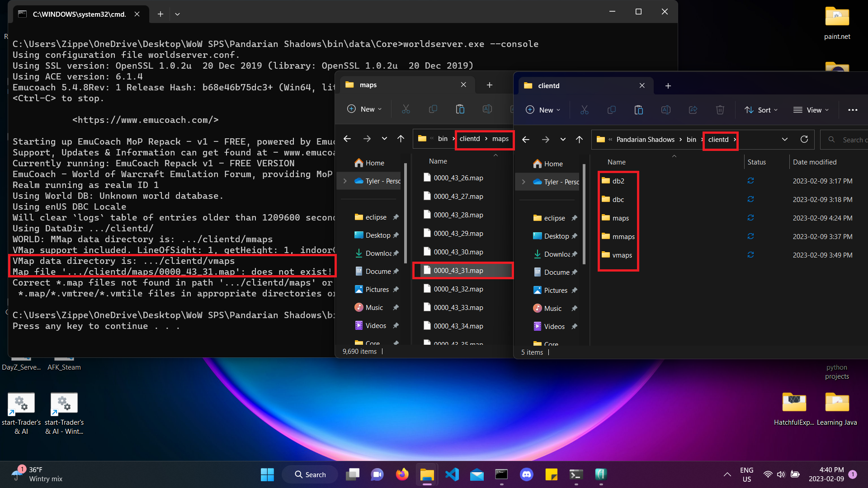The image size is (868, 488).
Task: Click Cut icon in clientd window toolbar
Action: (585, 110)
